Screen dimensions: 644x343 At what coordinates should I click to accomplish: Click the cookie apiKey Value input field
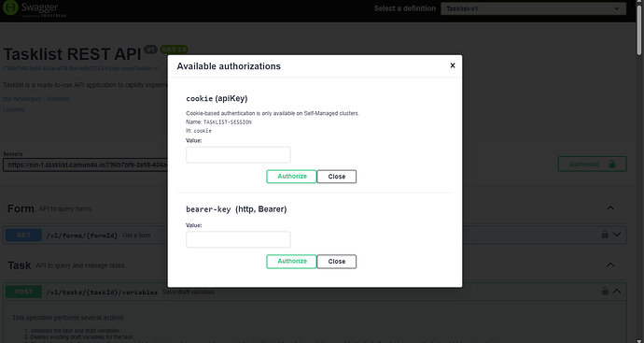tap(238, 155)
